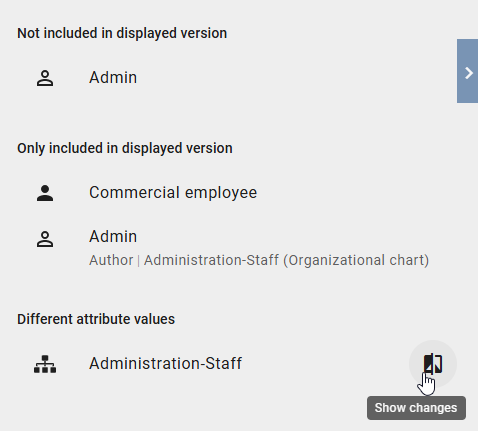Click the Not included in displayed version heading
The image size is (478, 431).
coord(122,33)
